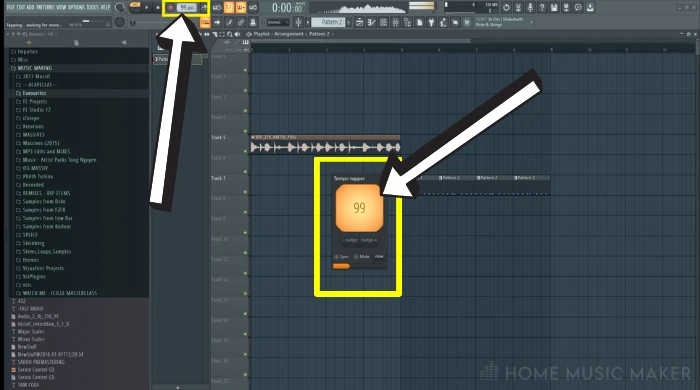Toggle typing keyboard to piano icon
Screen dimensions: 700x390
point(205,22)
